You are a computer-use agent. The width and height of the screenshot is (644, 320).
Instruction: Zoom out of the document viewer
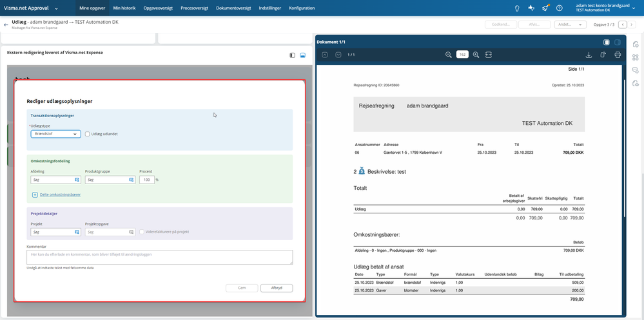pos(449,55)
